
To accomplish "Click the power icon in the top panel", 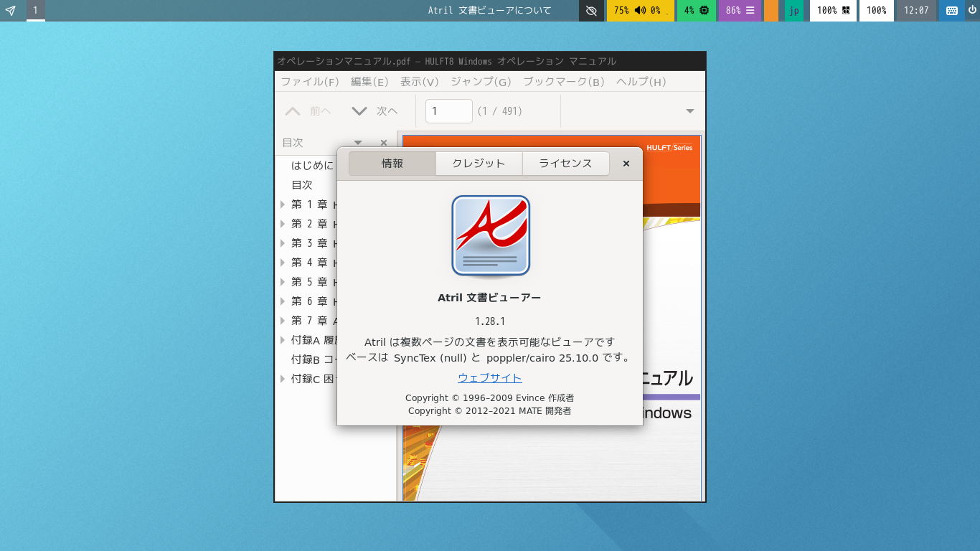I will pos(972,10).
